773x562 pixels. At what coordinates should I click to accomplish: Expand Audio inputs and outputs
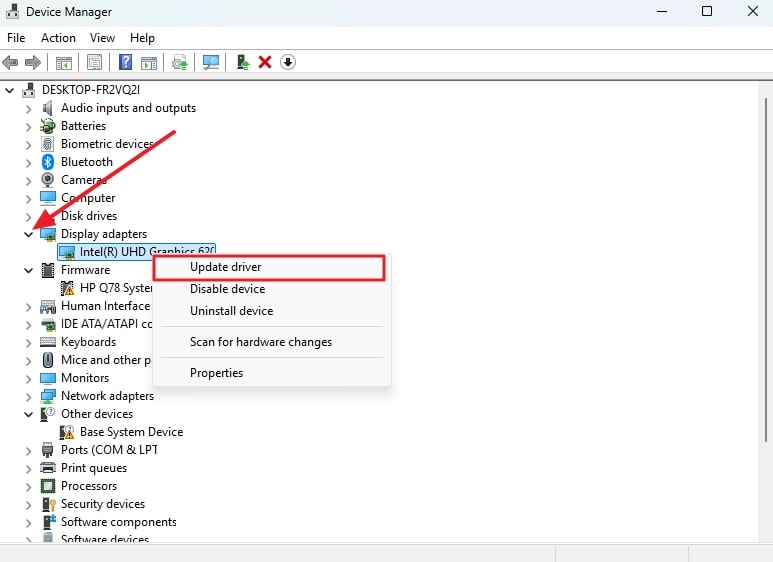pyautogui.click(x=29, y=108)
